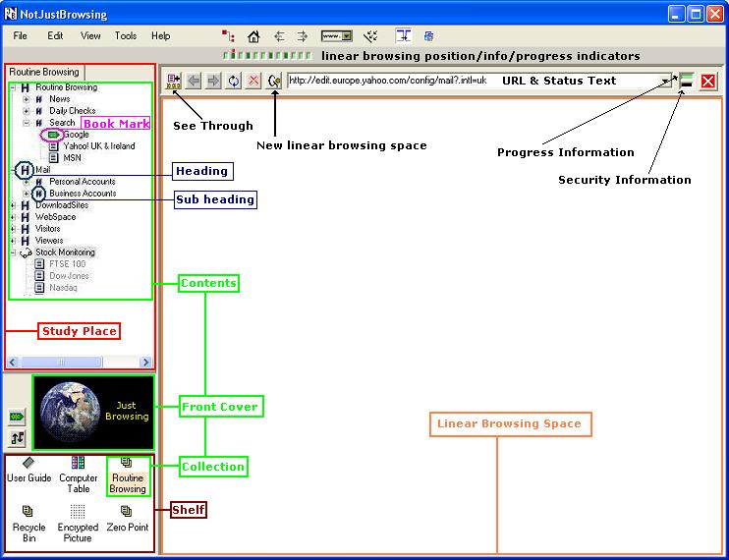
Task: Expand the News subheading in tree
Action: pyautogui.click(x=27, y=99)
